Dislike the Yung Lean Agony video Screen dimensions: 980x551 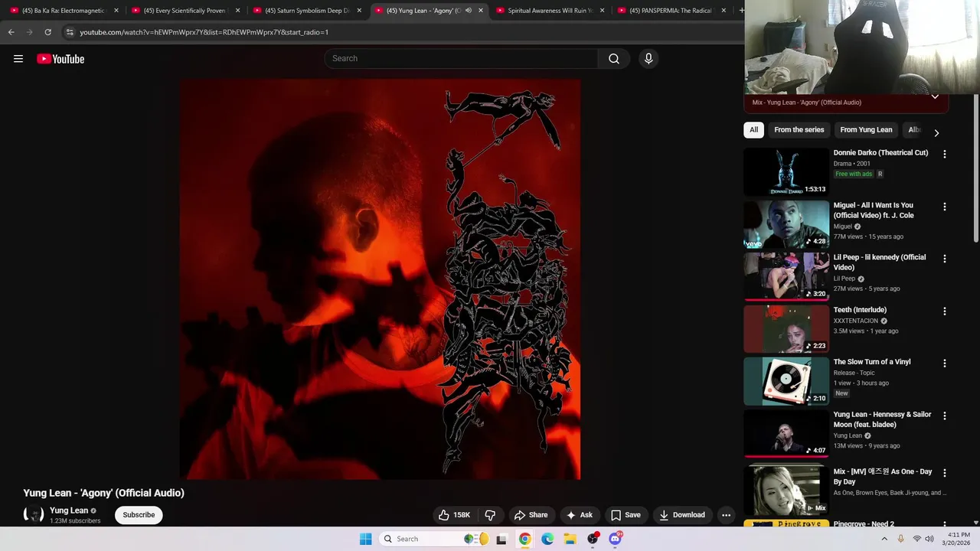tap(490, 515)
